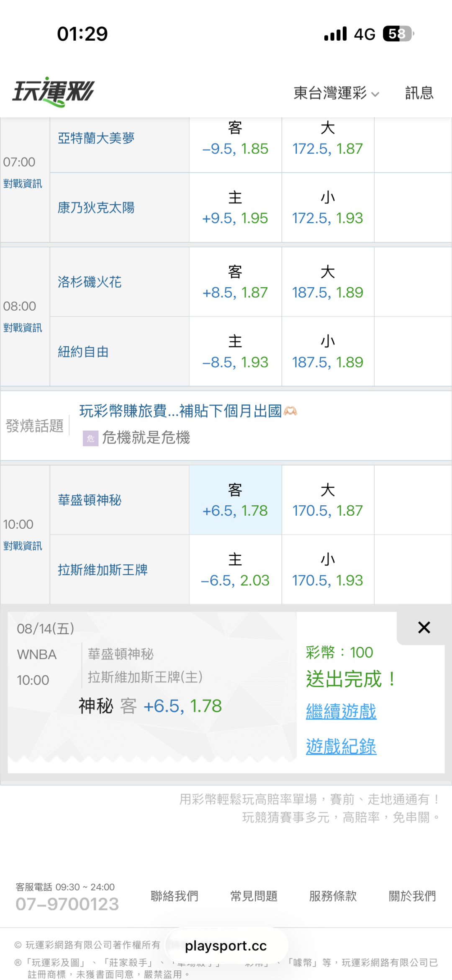The image size is (452, 980).
Task: Open 聯絡我們 in footer
Action: (x=174, y=896)
